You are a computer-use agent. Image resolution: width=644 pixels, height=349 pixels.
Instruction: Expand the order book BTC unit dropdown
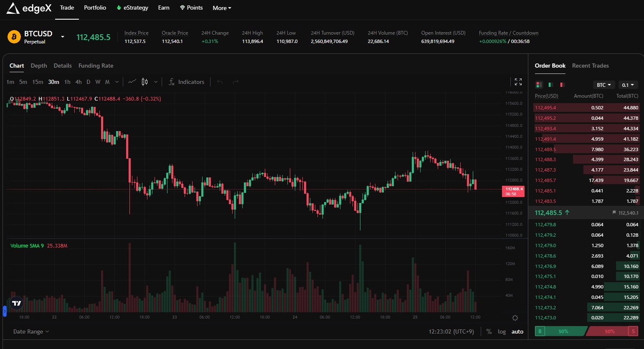click(603, 85)
